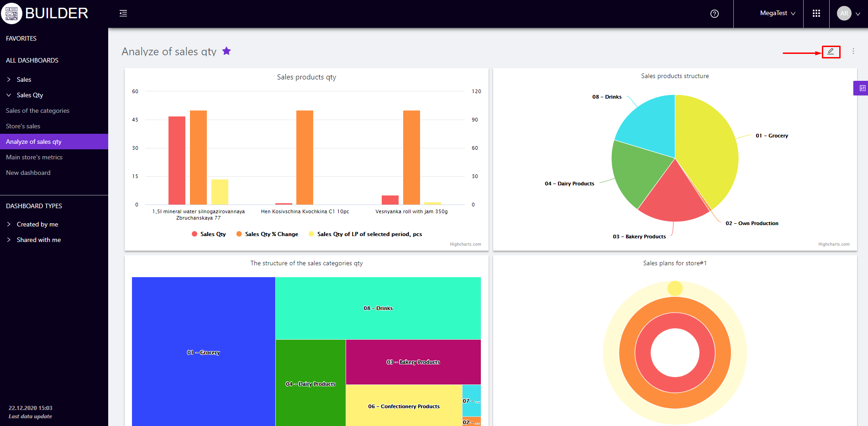Expand the Created by me section
The image size is (868, 426).
click(x=37, y=224)
